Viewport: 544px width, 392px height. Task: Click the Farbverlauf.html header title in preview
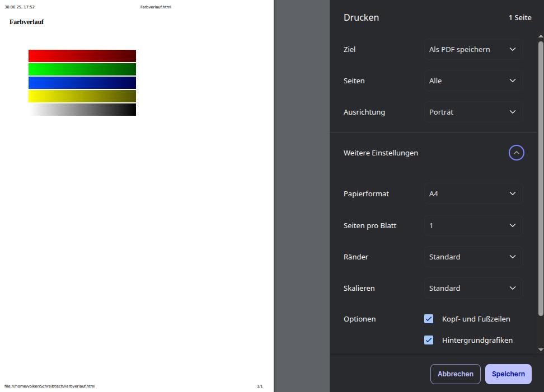pos(156,7)
